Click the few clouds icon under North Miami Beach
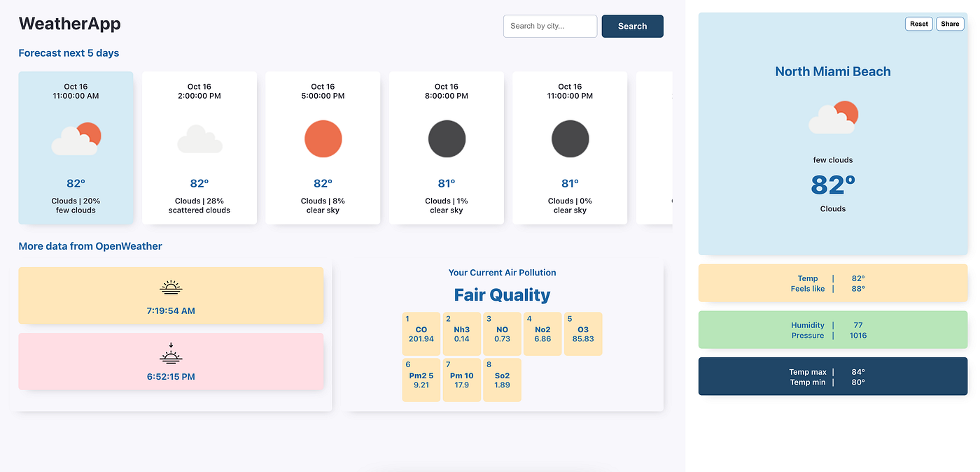 pyautogui.click(x=832, y=117)
